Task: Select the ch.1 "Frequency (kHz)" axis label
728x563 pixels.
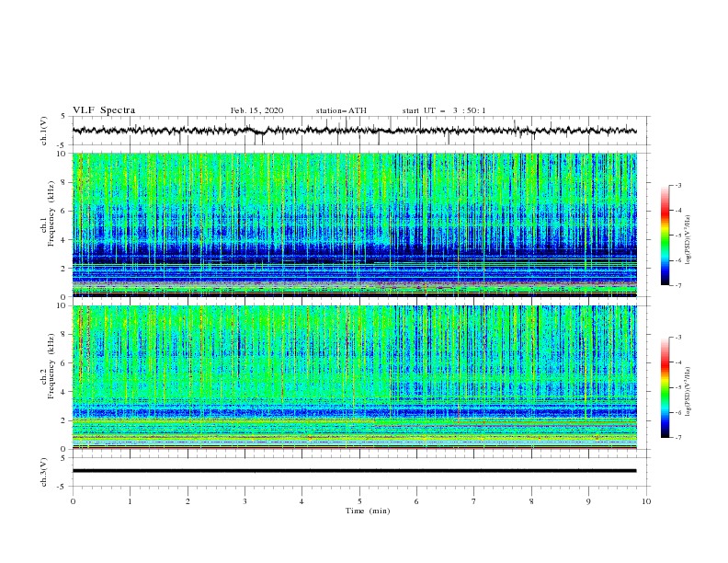Action: (x=51, y=214)
